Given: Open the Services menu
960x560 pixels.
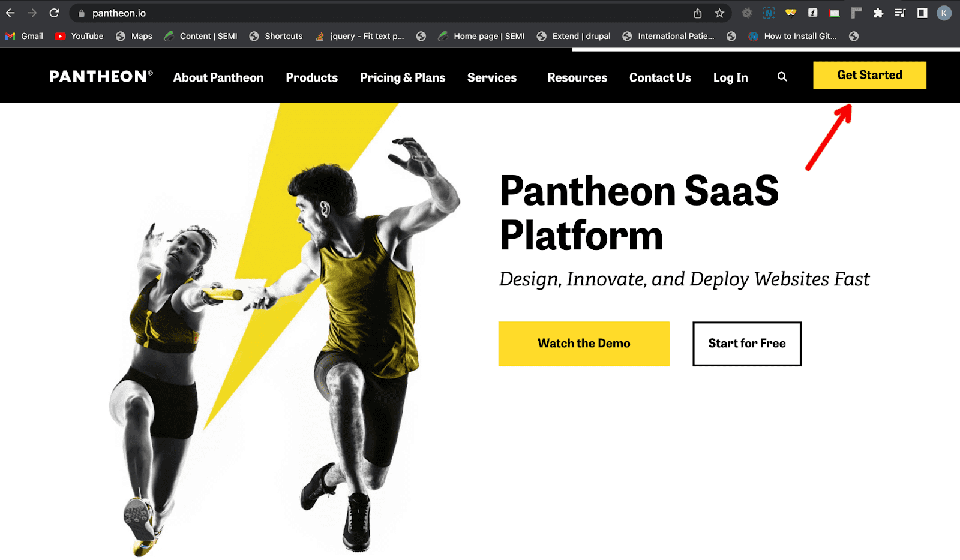Looking at the screenshot, I should coord(492,77).
